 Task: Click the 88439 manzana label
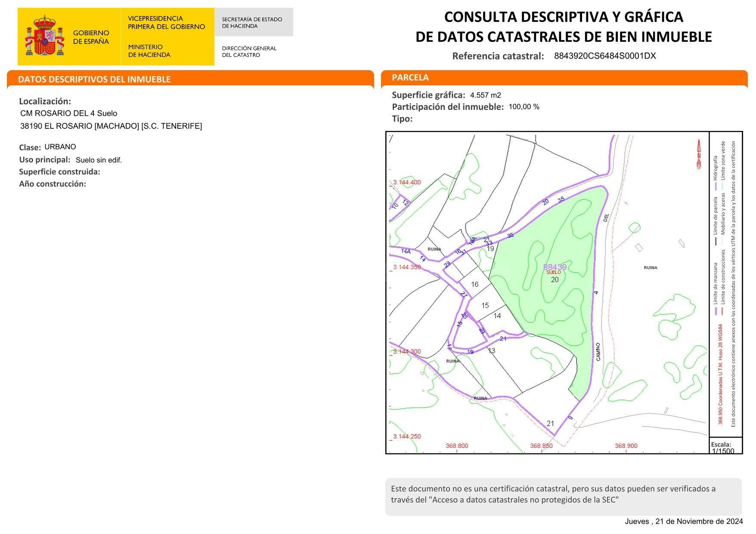click(555, 267)
